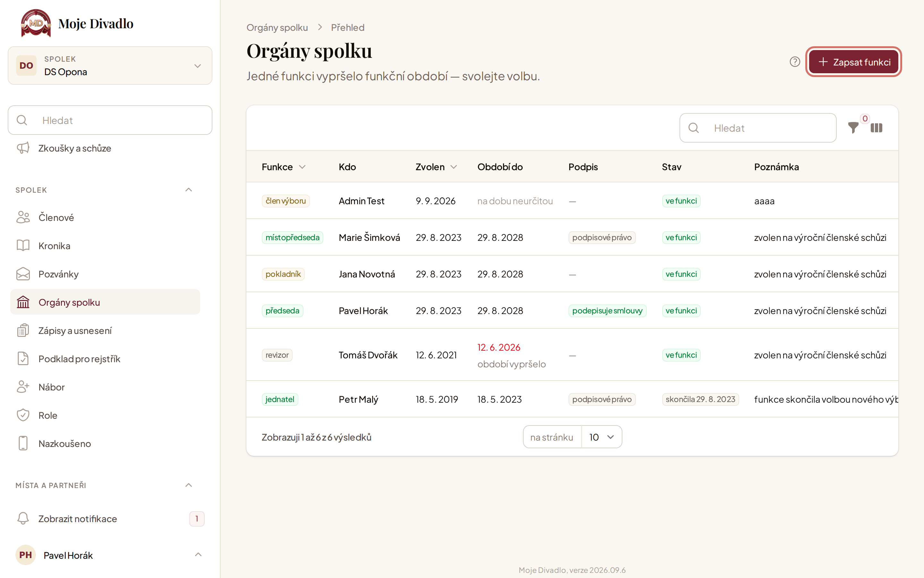Click the Zapsat funkci button
Screen dimensions: 924x578
(x=853, y=62)
